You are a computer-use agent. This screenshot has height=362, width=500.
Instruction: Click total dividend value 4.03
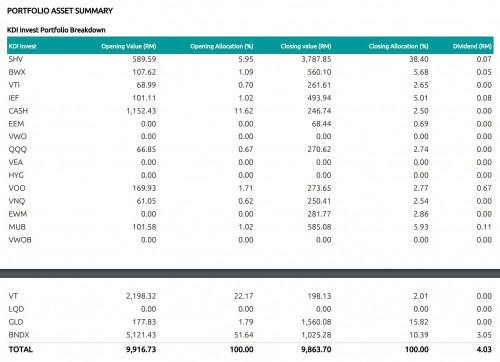(x=484, y=349)
